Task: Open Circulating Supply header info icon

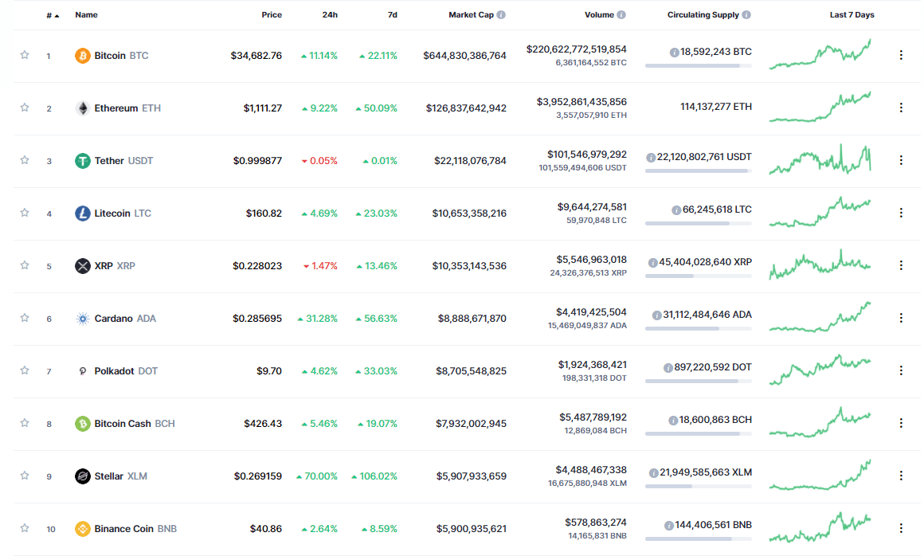Action: pos(746,14)
